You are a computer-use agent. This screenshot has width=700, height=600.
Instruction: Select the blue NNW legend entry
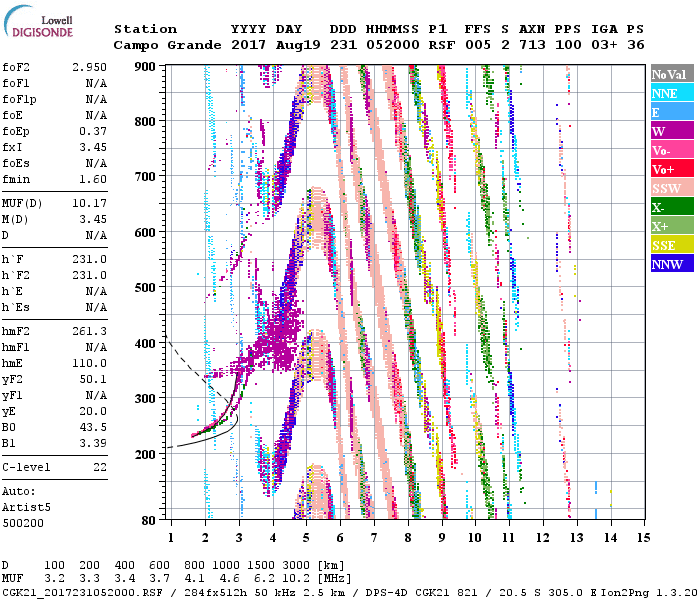coord(671,264)
